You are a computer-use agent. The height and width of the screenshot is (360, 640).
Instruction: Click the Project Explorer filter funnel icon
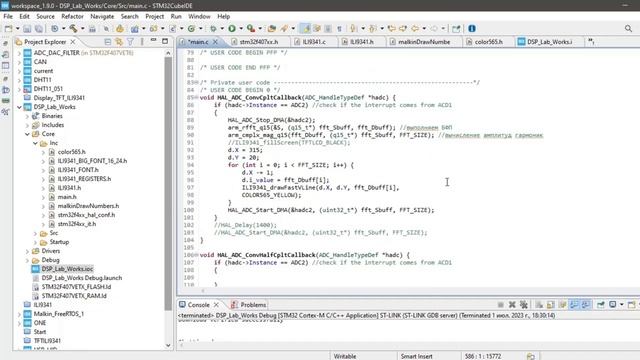[130, 42]
